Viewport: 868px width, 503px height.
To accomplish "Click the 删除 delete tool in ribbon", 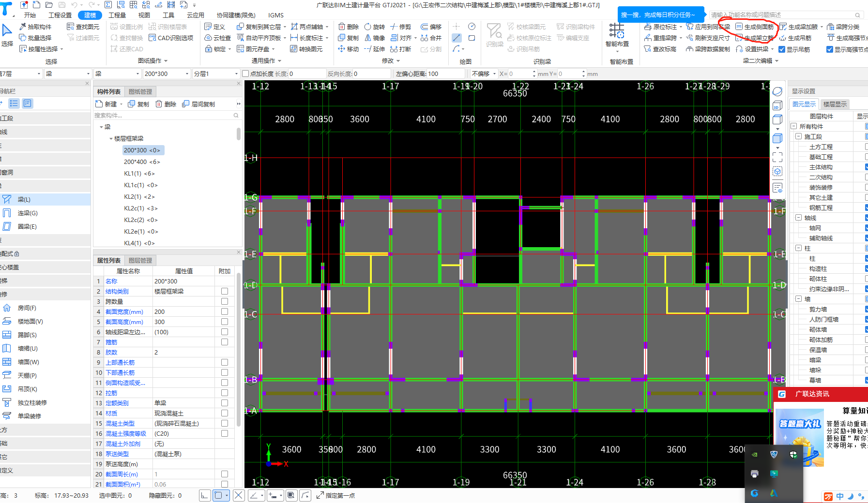I will pos(349,27).
